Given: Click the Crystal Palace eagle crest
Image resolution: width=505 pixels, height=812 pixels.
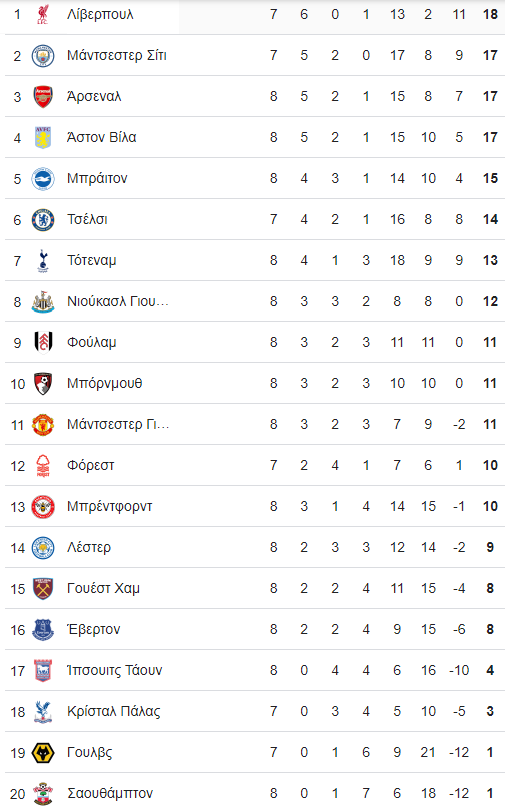Looking at the screenshot, I should coord(43,712).
